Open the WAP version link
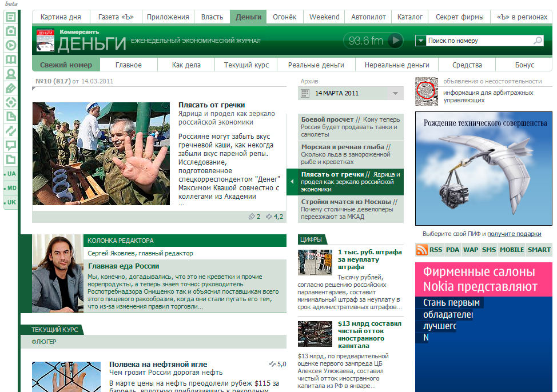Viewport: 557px width, 392px height. pyautogui.click(x=470, y=250)
